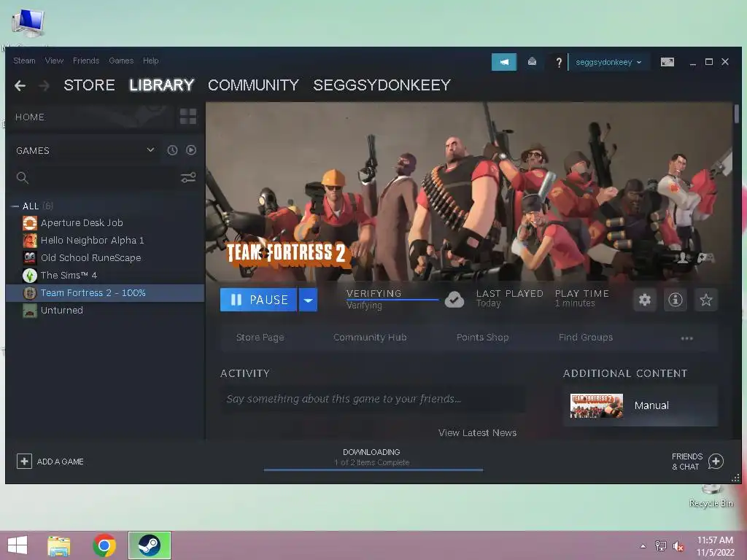
Task: Click the verifying progress bar
Action: 392,300
